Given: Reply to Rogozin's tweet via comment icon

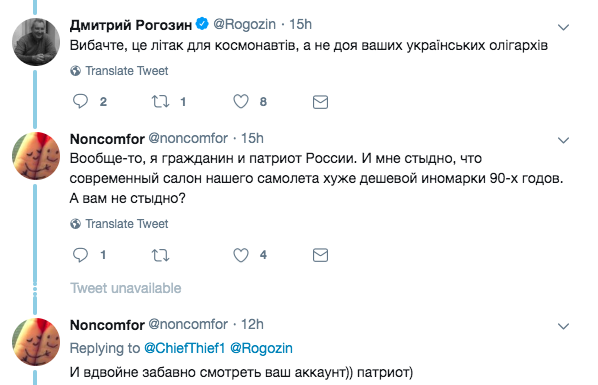Looking at the screenshot, I should click(x=80, y=101).
